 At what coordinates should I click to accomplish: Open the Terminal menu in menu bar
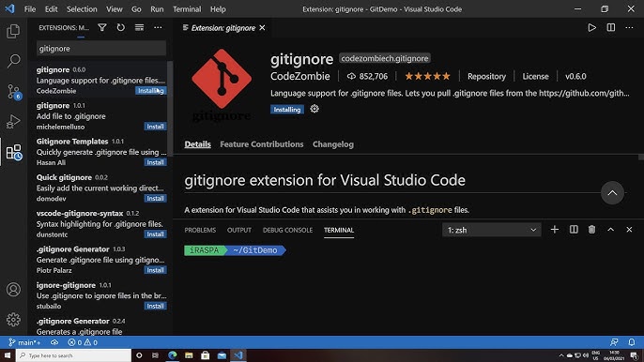[x=187, y=9]
